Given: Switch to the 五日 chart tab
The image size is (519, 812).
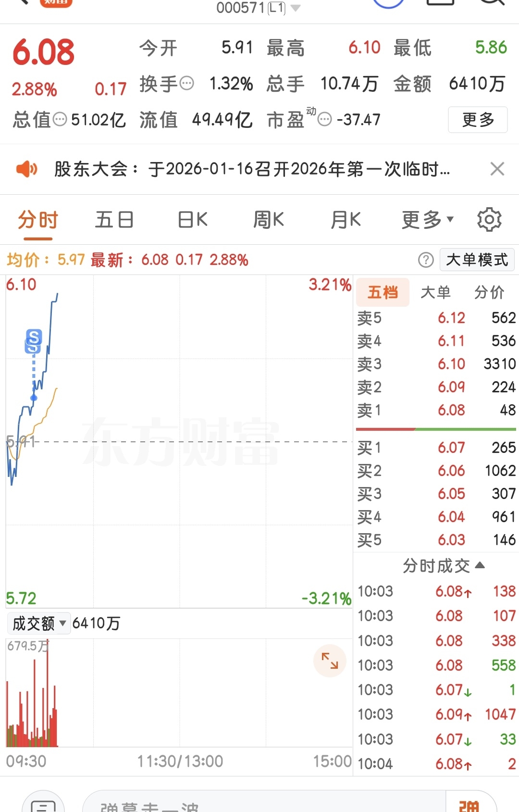Looking at the screenshot, I should [114, 220].
